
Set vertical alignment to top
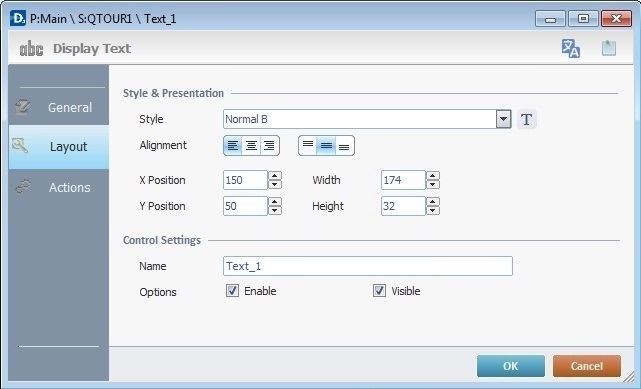(308, 145)
